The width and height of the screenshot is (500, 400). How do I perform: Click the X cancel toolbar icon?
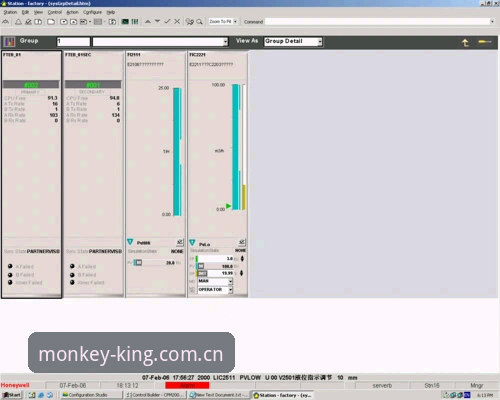(x=177, y=21)
